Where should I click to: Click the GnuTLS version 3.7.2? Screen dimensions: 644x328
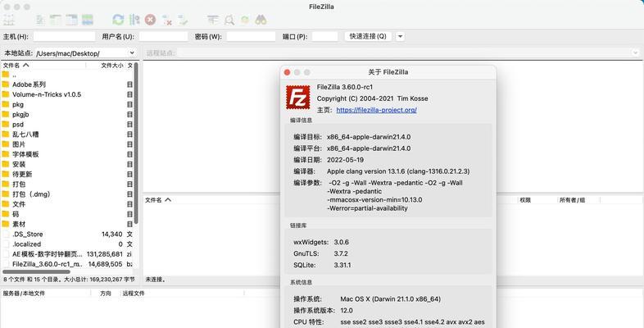[341, 253]
